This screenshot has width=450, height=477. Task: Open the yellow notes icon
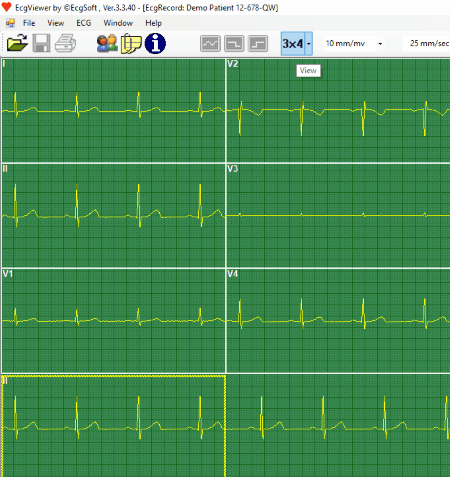click(131, 43)
